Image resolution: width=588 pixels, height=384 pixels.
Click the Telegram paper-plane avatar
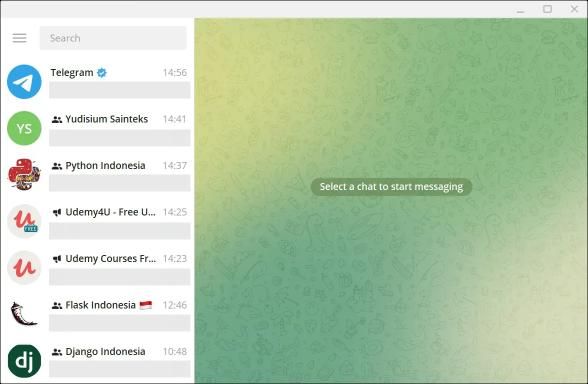(x=24, y=82)
